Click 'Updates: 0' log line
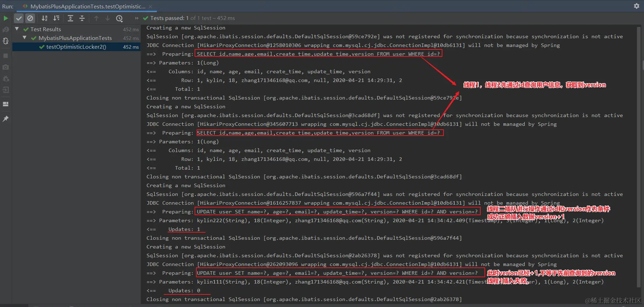 tap(184, 291)
